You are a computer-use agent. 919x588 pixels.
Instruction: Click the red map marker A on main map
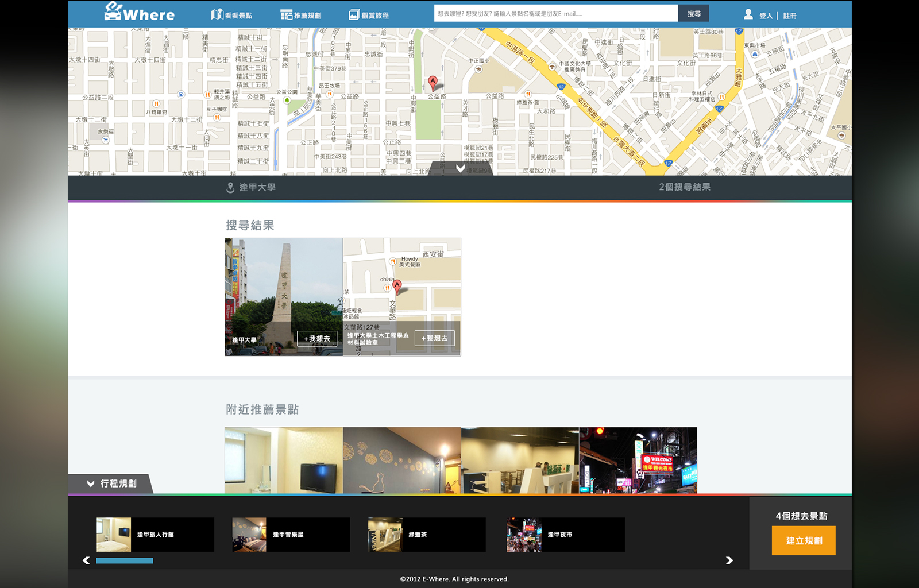tap(433, 83)
